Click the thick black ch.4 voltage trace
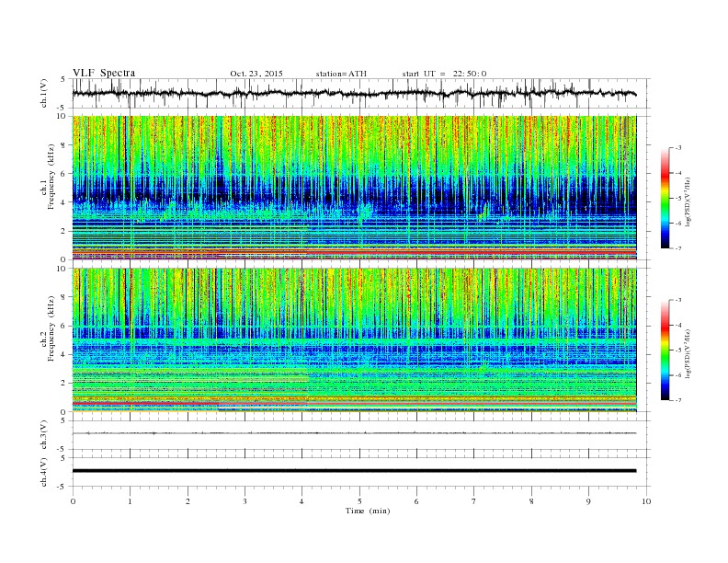The height and width of the screenshot is (563, 728). point(354,471)
